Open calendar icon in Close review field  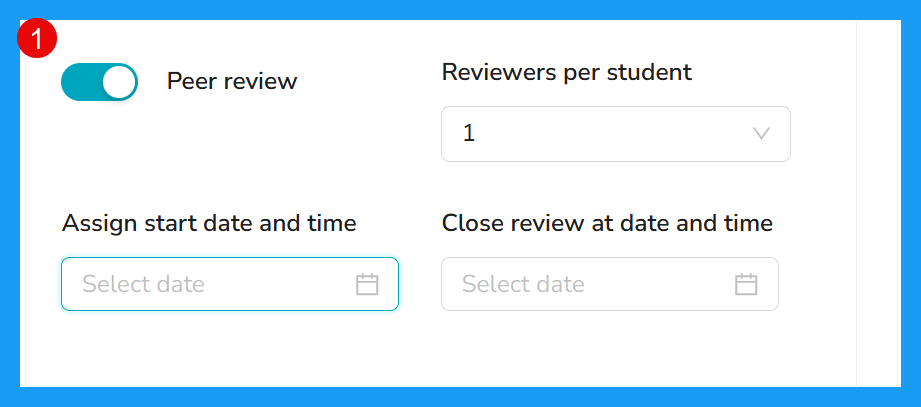[747, 284]
